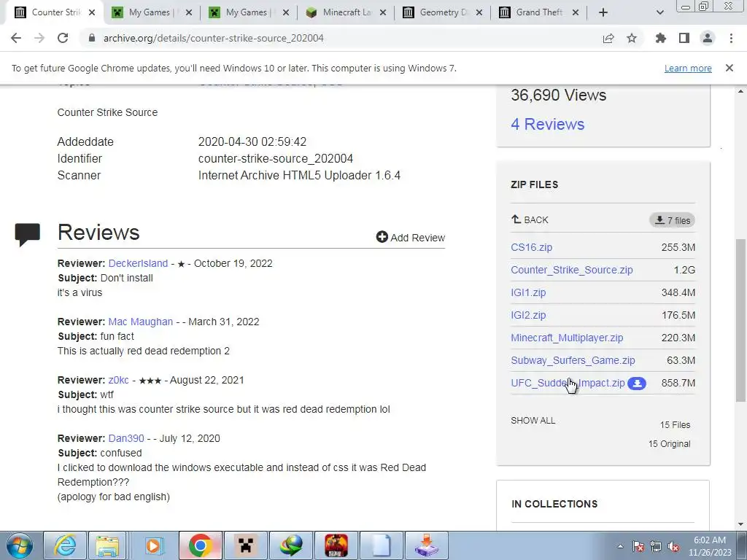
Task: Click the Add Review button
Action: (410, 237)
